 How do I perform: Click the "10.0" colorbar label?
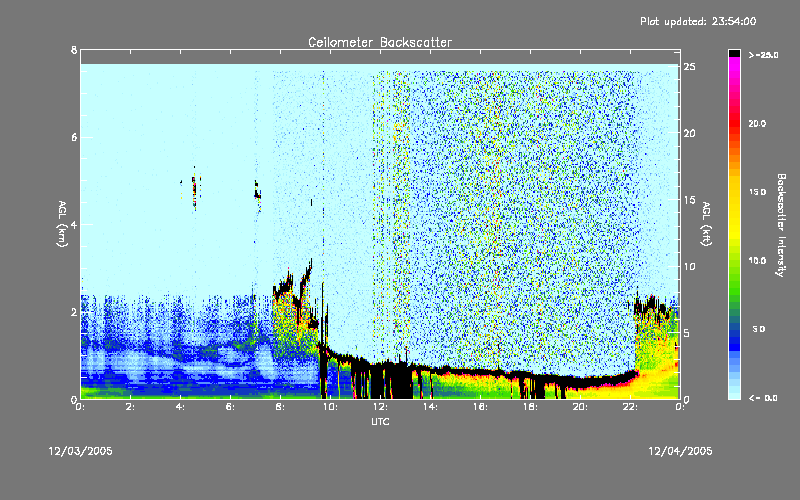[757, 260]
